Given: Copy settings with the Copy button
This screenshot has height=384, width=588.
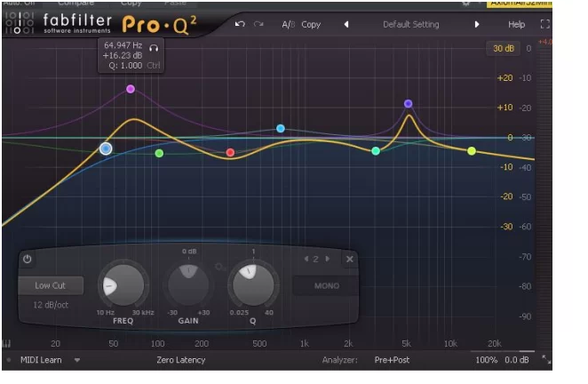Looking at the screenshot, I should 311,24.
